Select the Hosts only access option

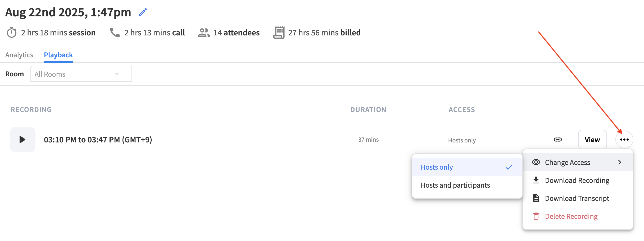(x=437, y=167)
